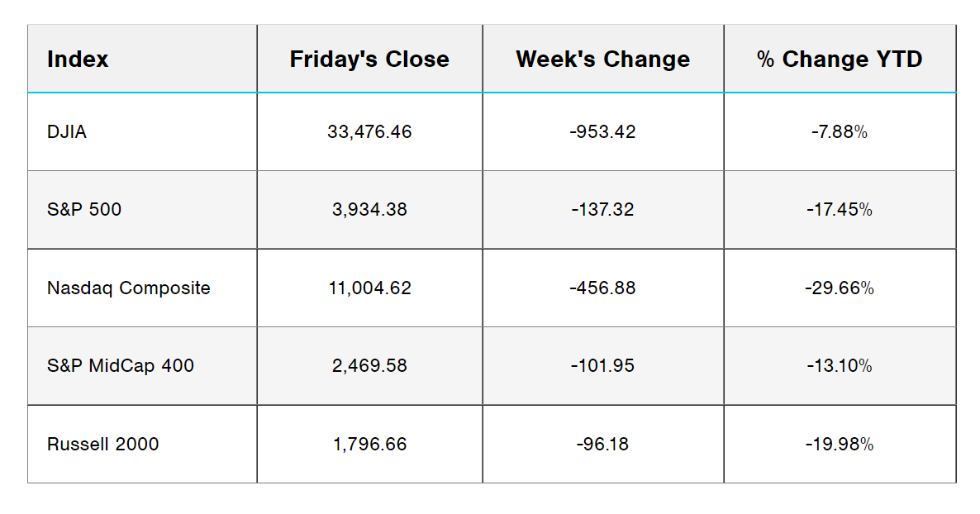This screenshot has width=980, height=514.
Task: Select the DJIA row label
Action: 67,131
